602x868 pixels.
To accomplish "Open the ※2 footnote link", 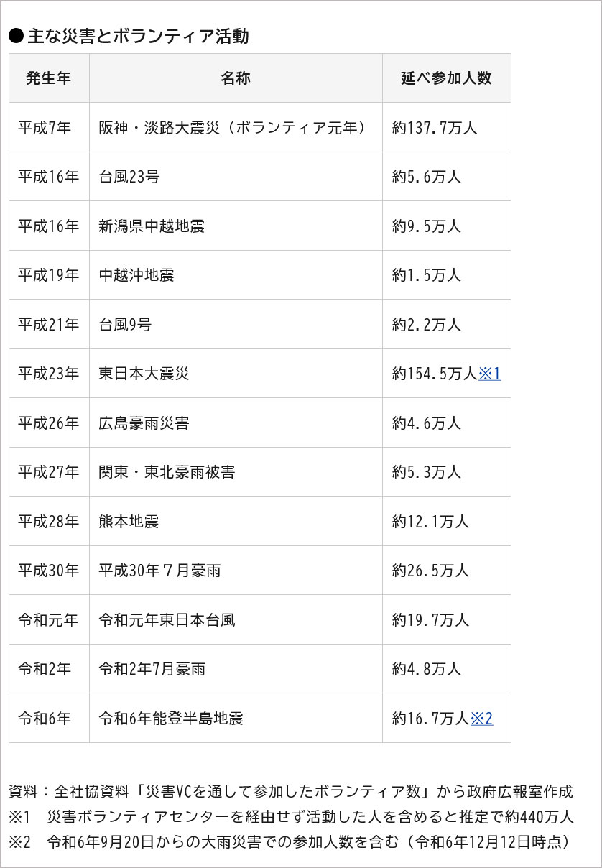I will (481, 718).
